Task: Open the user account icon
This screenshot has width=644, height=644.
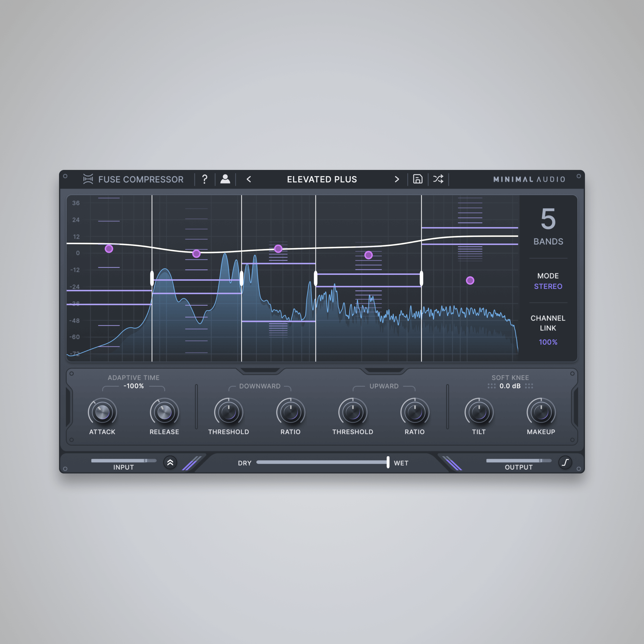Action: click(x=225, y=179)
